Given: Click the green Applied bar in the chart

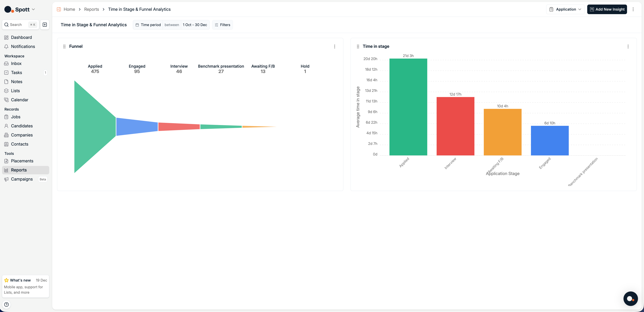Looking at the screenshot, I should coord(408,107).
